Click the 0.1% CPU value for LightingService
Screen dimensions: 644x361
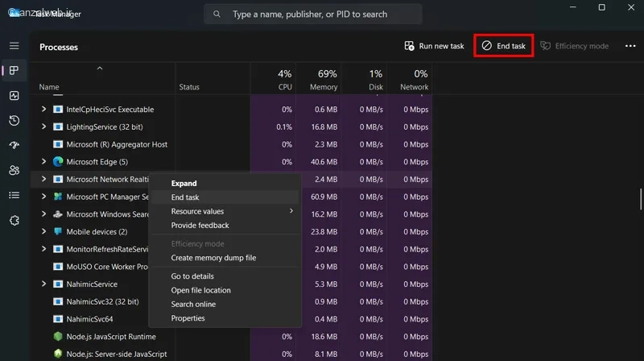[x=284, y=127]
